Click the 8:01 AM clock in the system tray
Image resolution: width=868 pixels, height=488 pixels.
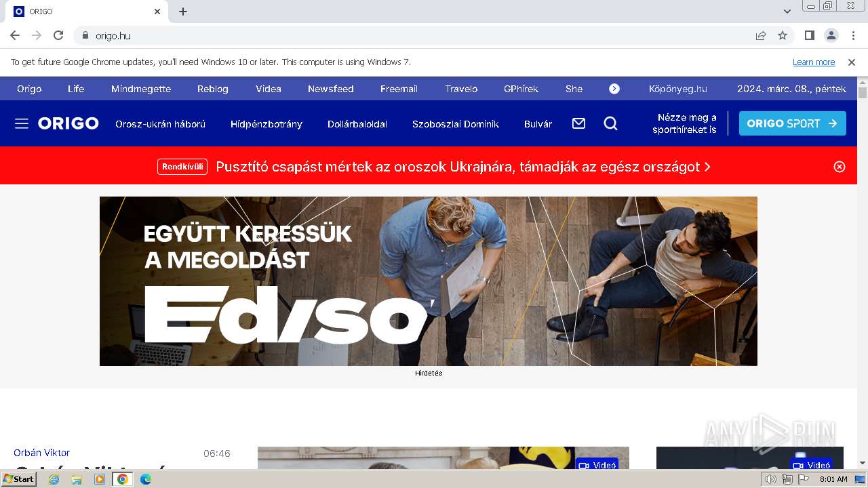[x=833, y=479]
